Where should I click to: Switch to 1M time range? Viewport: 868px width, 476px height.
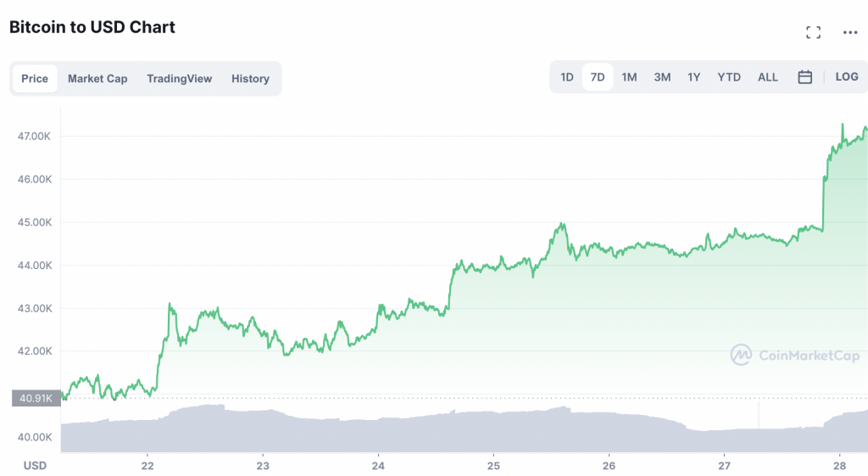tap(629, 77)
